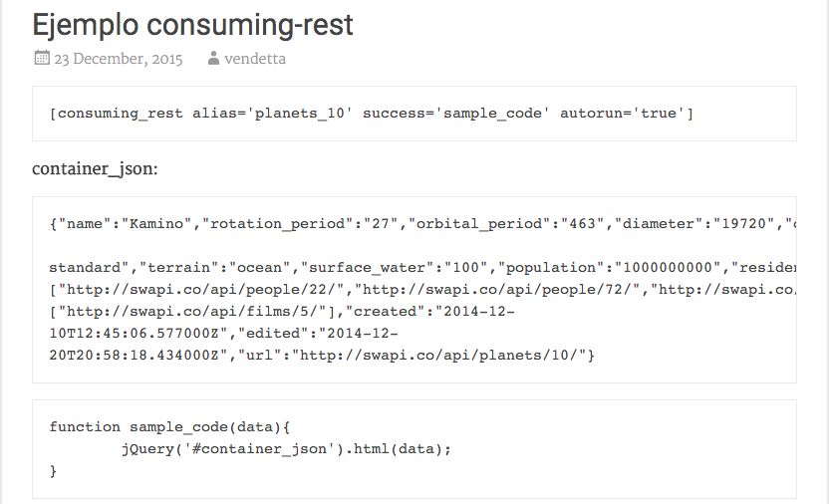Click the calendar icon beside the date
829x504 pixels.
(42, 58)
